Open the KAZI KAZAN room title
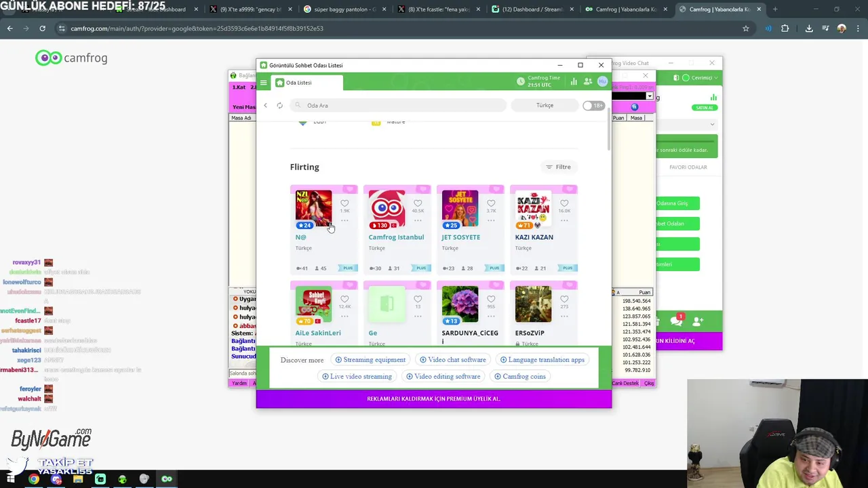 tap(534, 237)
